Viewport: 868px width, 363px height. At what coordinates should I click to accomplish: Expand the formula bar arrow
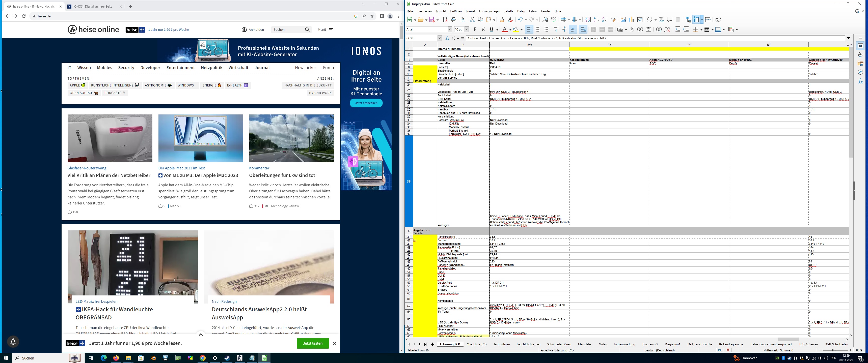point(849,38)
